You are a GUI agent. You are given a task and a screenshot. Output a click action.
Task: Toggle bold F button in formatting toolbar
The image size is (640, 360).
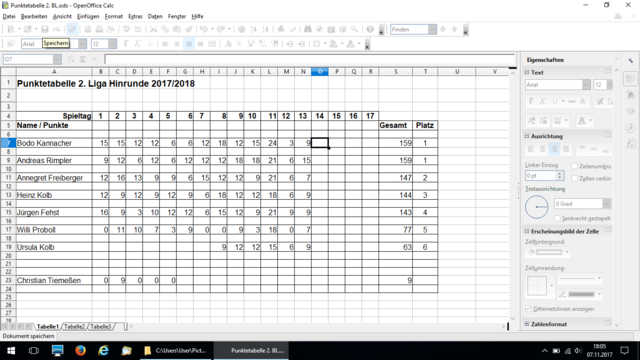coord(126,44)
